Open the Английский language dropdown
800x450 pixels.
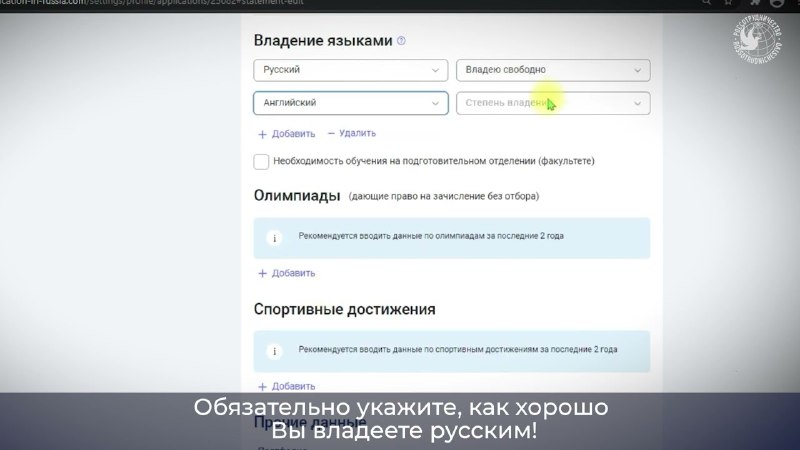[x=351, y=103]
